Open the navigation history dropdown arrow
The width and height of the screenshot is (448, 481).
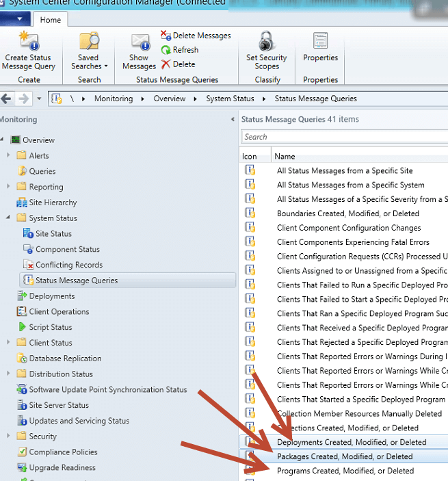coord(39,99)
